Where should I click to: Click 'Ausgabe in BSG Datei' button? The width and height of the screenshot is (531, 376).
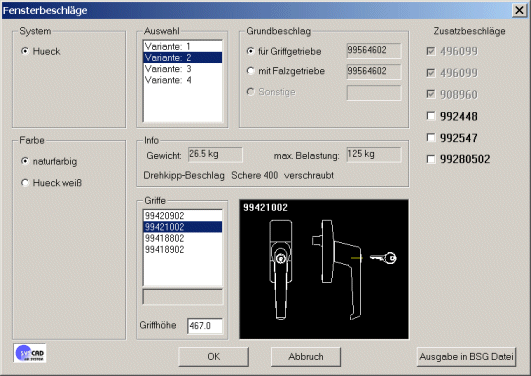coord(466,357)
